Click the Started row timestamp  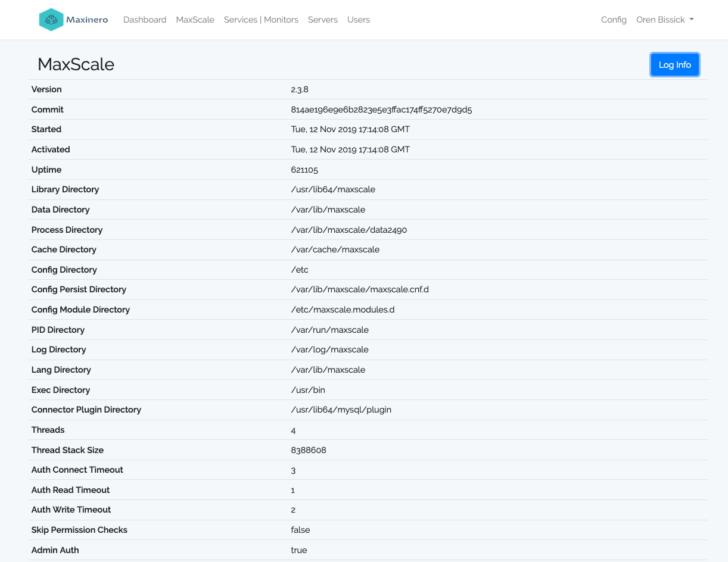(350, 129)
